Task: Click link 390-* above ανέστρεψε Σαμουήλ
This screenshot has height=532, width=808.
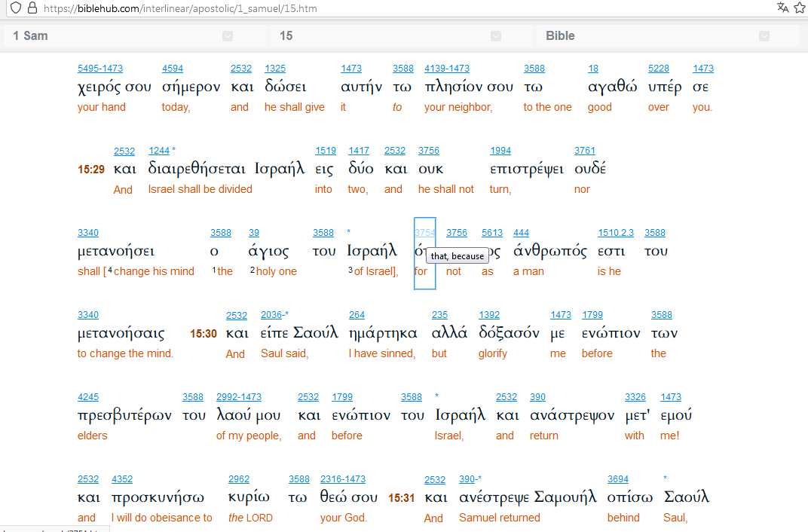Action: pyautogui.click(x=470, y=479)
